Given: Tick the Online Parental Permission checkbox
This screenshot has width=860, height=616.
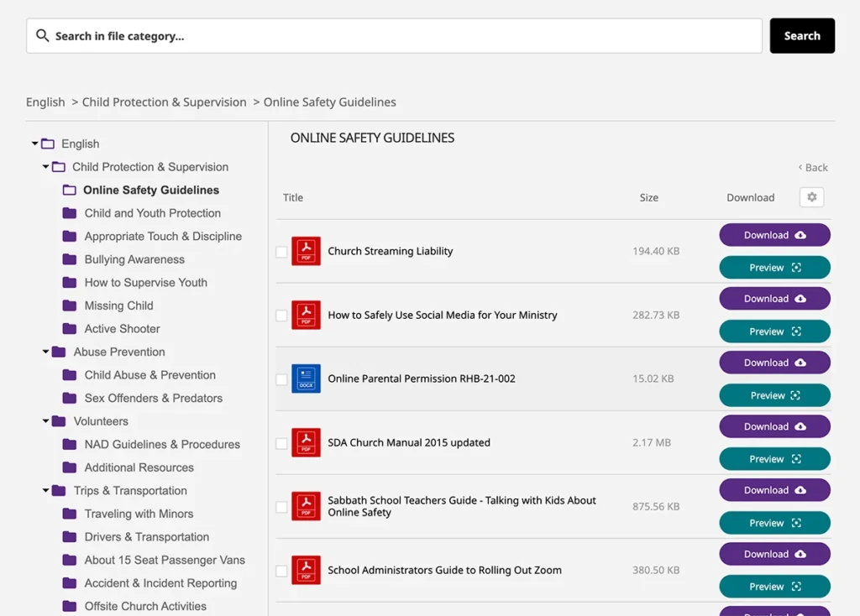Looking at the screenshot, I should click(282, 379).
